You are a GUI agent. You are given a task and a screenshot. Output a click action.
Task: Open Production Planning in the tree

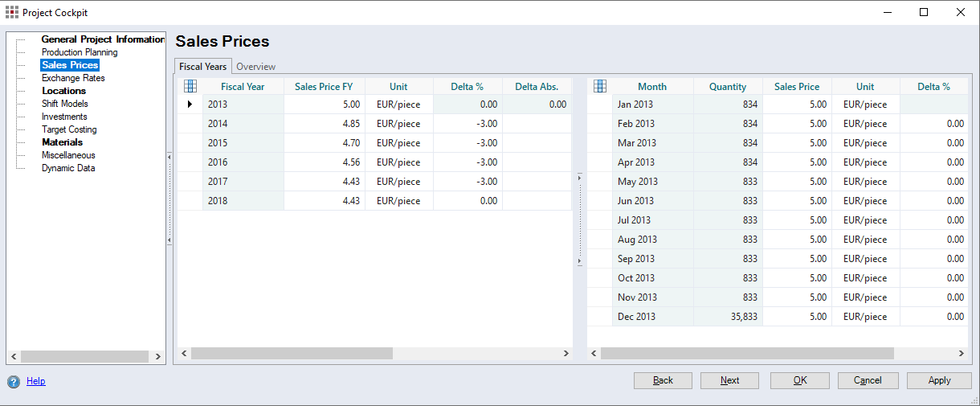80,52
